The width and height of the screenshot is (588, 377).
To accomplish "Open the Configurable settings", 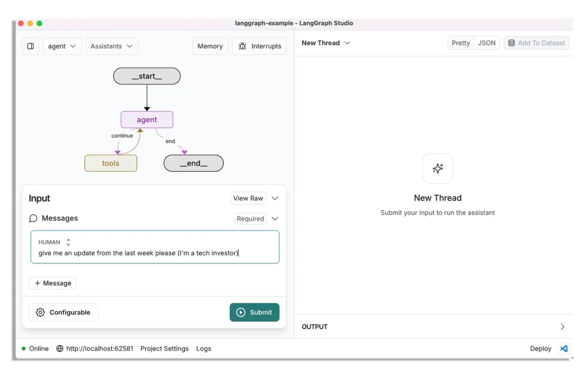I will 63,313.
